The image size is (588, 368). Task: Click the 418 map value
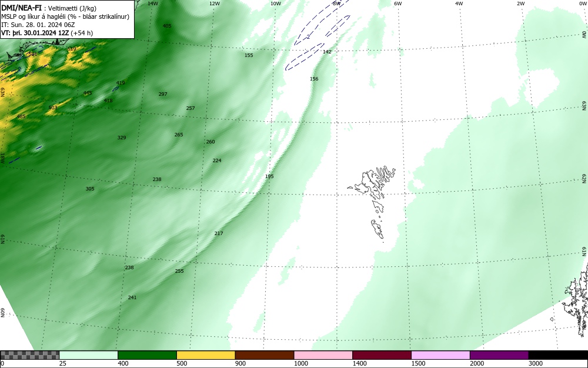click(x=108, y=101)
